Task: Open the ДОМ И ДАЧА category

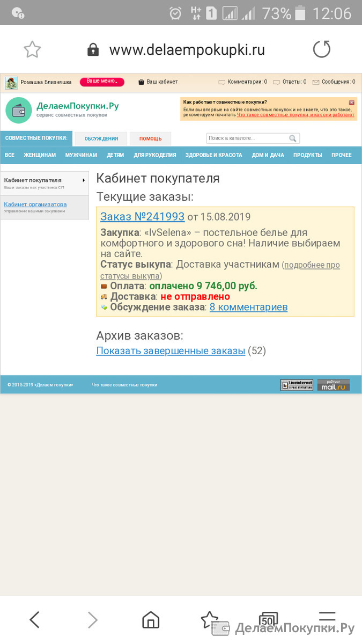Action: click(x=268, y=155)
